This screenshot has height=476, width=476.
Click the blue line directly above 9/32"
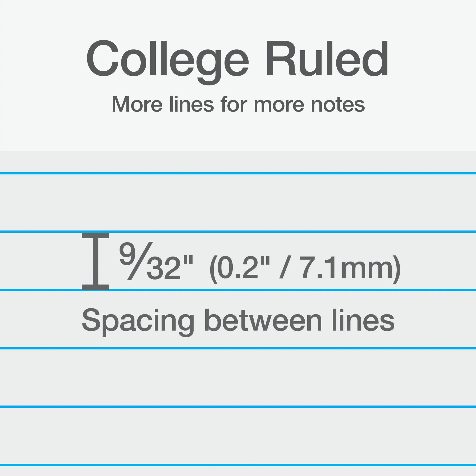click(x=238, y=232)
